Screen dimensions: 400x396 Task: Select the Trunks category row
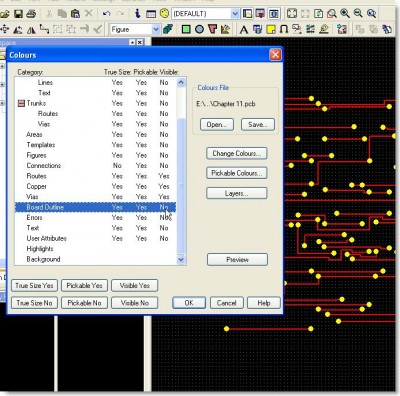tap(96, 103)
